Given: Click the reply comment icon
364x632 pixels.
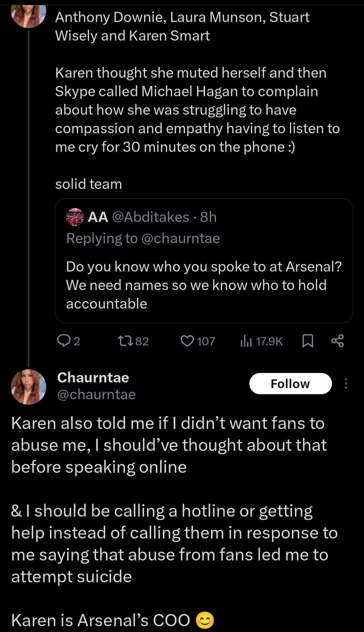Looking at the screenshot, I should [63, 341].
